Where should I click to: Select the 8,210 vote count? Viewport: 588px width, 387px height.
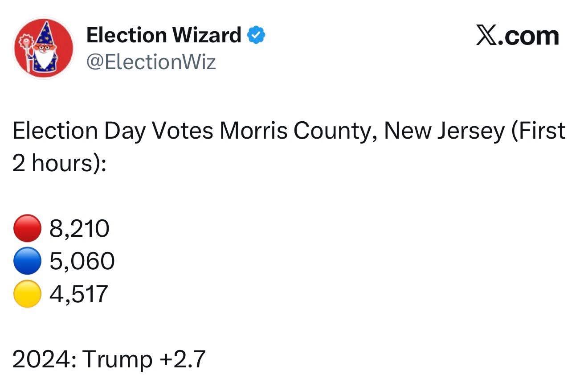(x=79, y=229)
